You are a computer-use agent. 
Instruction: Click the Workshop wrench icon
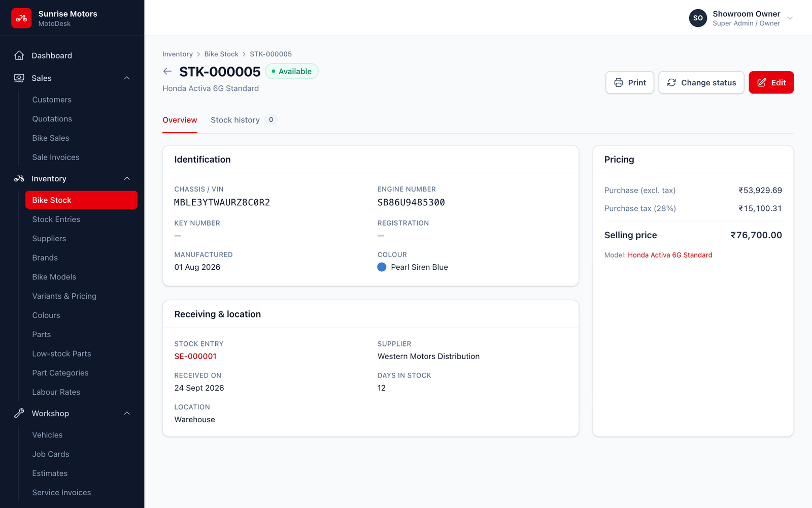(19, 414)
